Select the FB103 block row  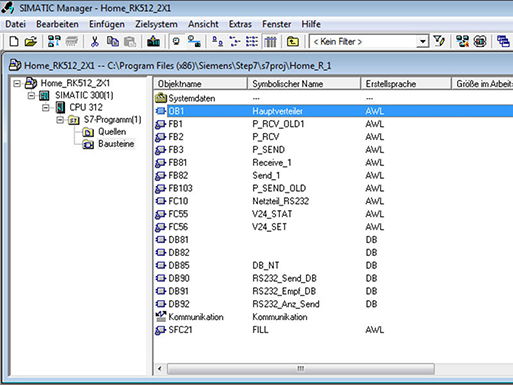334,188
